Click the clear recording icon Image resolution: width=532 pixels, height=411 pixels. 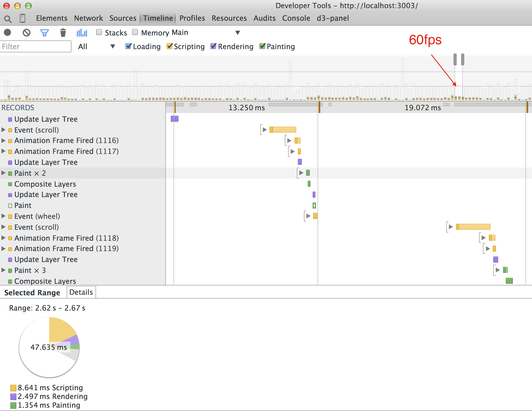click(x=26, y=33)
